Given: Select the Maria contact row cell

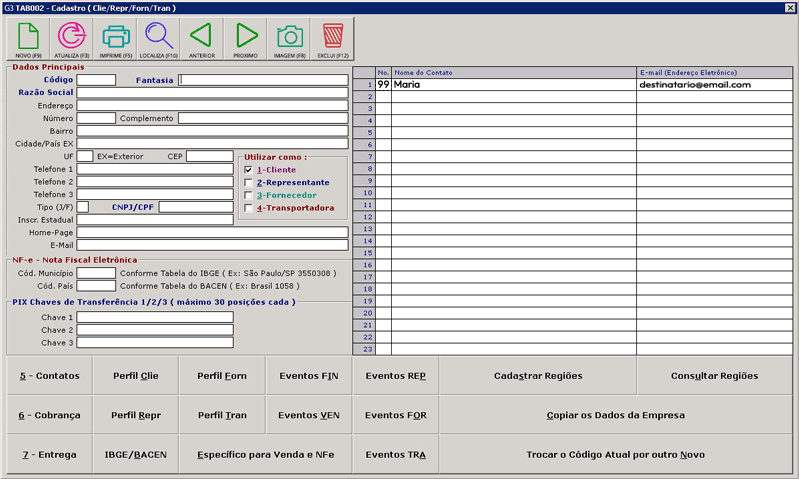Looking at the screenshot, I should coord(513,85).
